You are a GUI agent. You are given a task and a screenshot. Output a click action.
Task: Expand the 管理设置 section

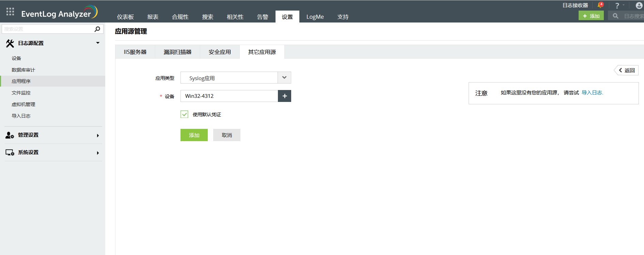point(98,136)
